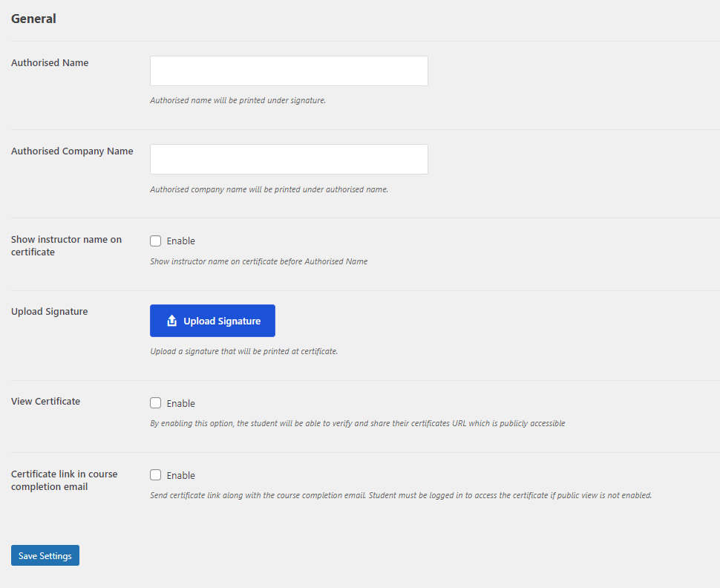The image size is (720, 588).
Task: Click the Upload Signature row label on the left
Action: point(49,312)
